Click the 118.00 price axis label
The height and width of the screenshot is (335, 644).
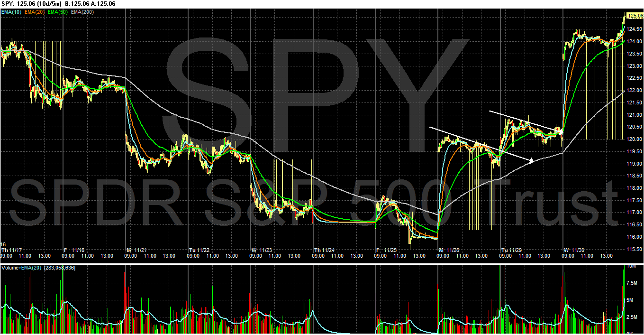(635, 188)
